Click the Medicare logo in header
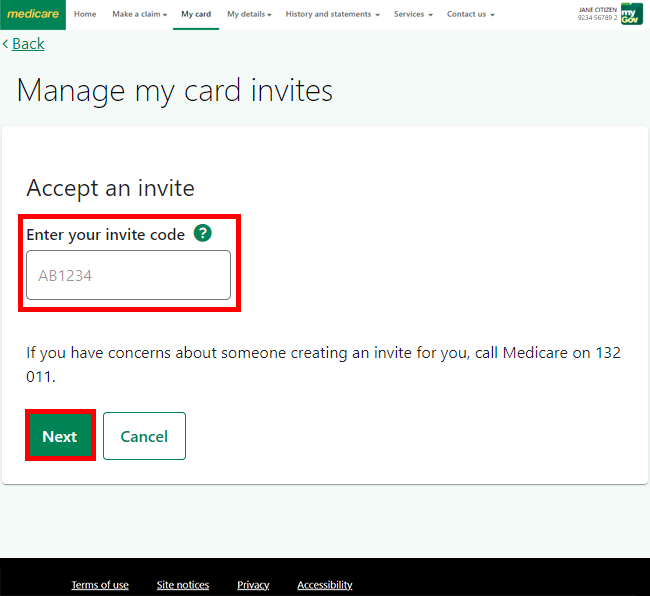Viewport: 650px width, 596px height. 32,14
